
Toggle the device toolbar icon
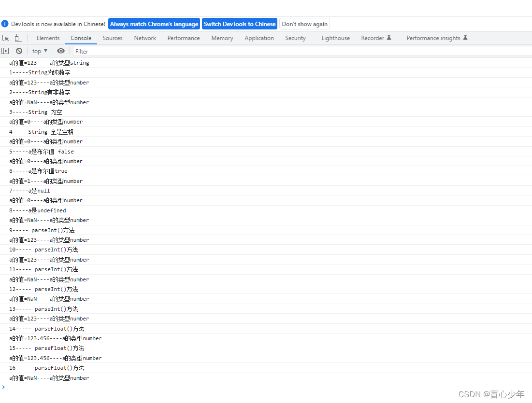tap(18, 38)
